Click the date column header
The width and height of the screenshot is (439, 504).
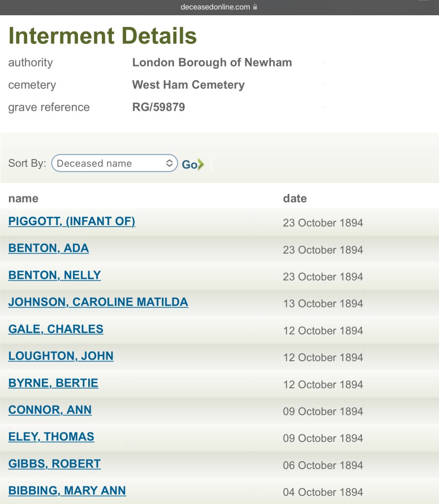coord(295,199)
